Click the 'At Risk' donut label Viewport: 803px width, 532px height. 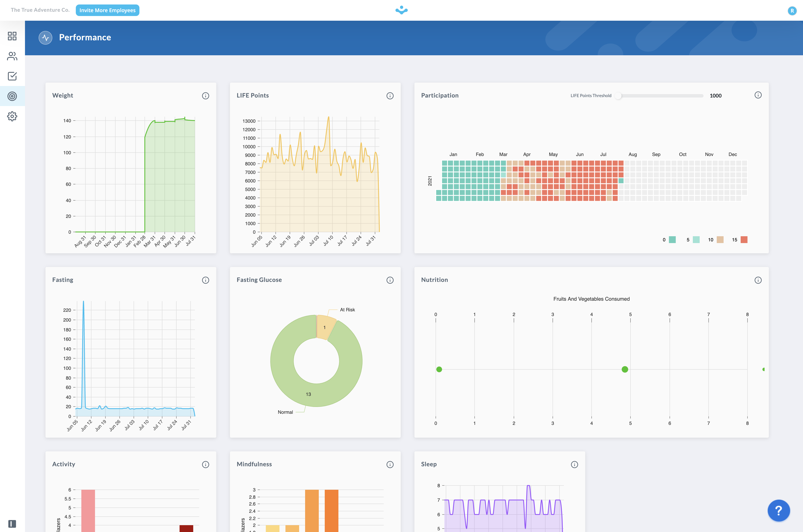click(x=347, y=310)
